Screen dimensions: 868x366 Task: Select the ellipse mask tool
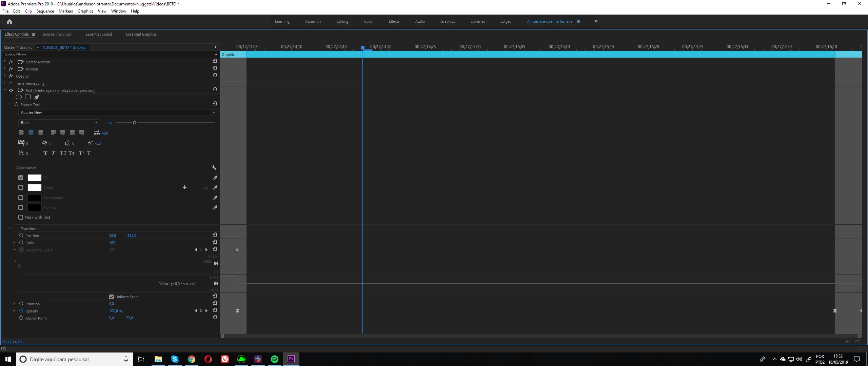click(19, 97)
